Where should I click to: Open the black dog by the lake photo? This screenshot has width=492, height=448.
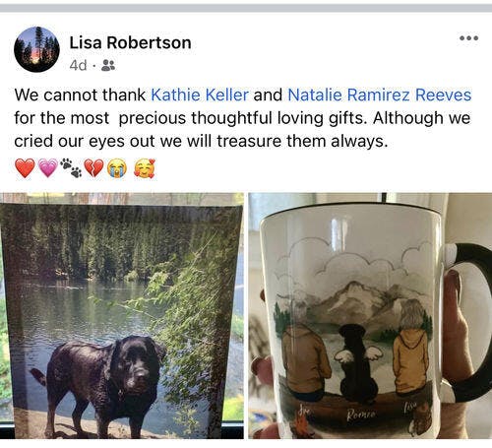point(122,316)
